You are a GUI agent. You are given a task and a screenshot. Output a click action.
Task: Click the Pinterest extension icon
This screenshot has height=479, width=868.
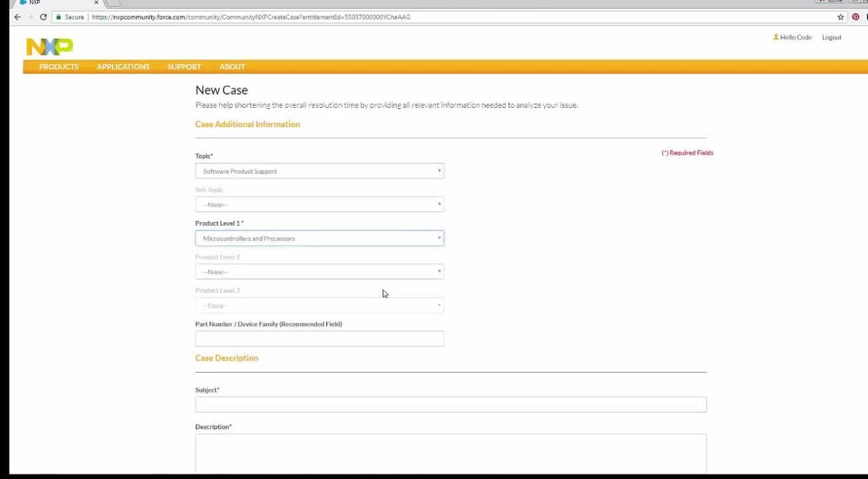point(856,17)
